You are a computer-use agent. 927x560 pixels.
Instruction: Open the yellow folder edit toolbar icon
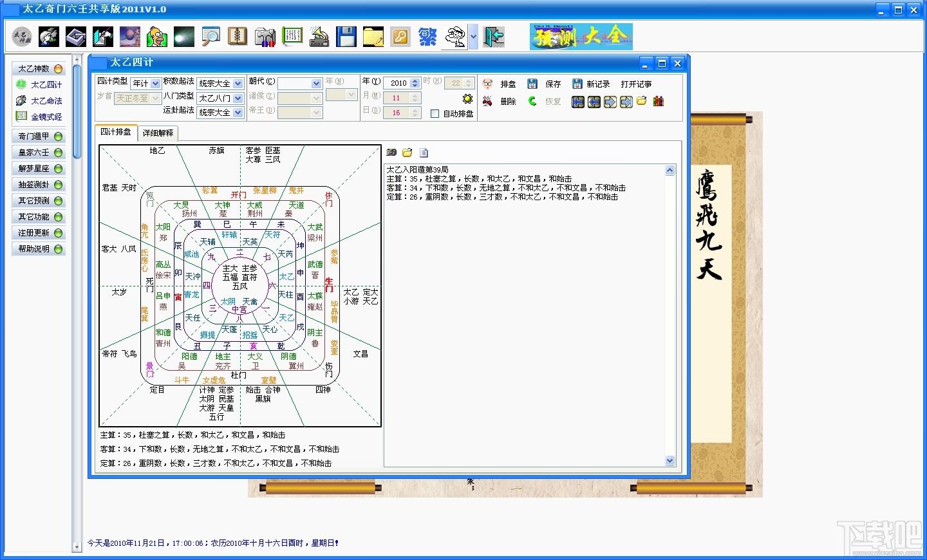coord(373,37)
